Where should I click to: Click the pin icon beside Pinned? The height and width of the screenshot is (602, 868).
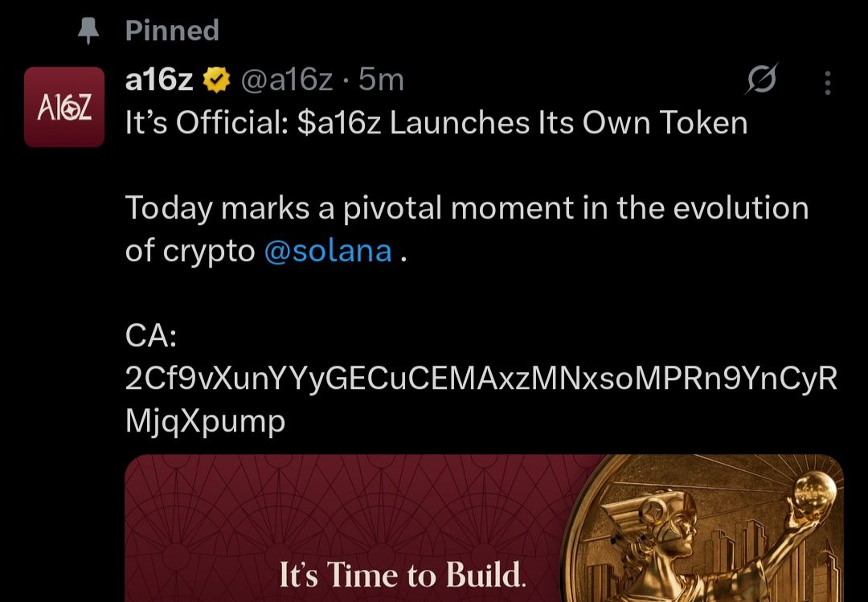(x=88, y=28)
